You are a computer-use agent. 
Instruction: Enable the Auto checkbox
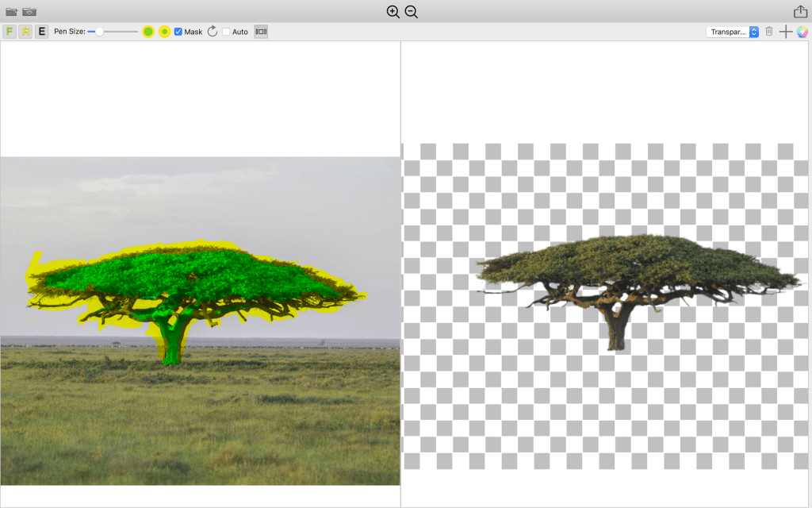[226, 32]
